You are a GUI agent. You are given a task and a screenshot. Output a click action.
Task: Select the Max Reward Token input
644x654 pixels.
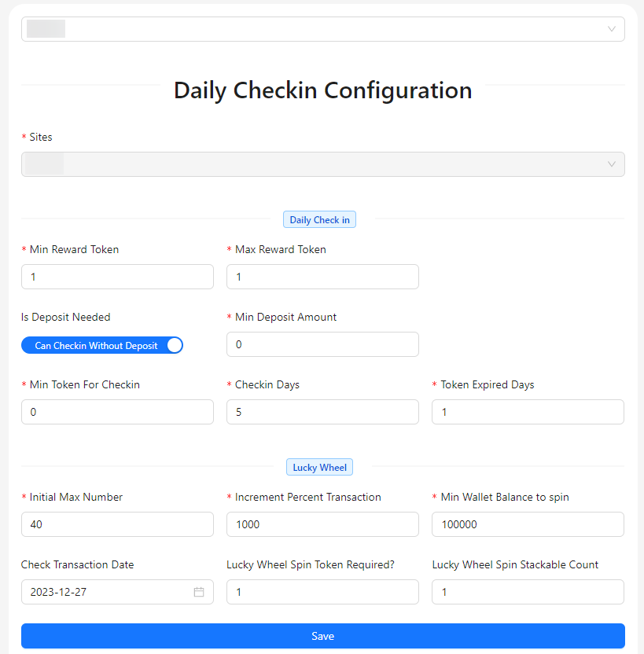(x=322, y=277)
